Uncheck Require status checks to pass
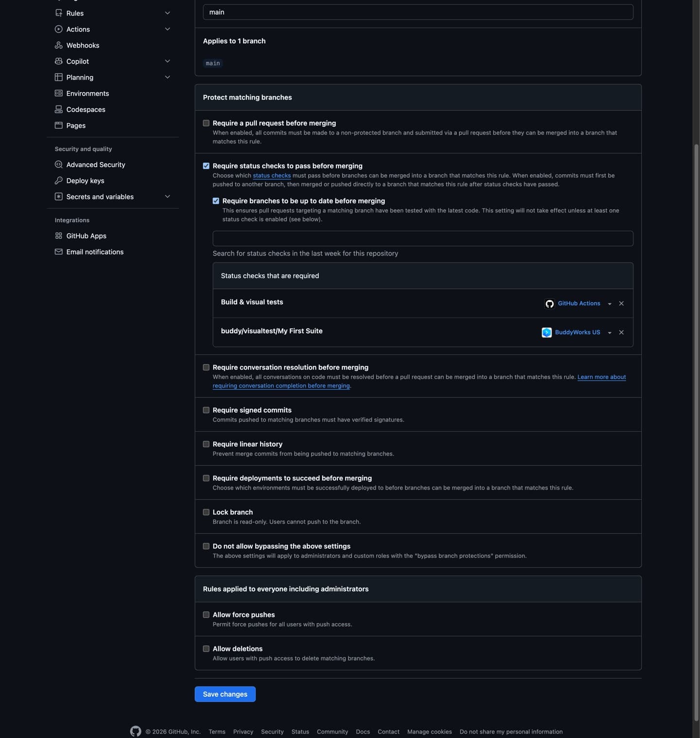Screen dimensions: 700x738 click(x=206, y=166)
